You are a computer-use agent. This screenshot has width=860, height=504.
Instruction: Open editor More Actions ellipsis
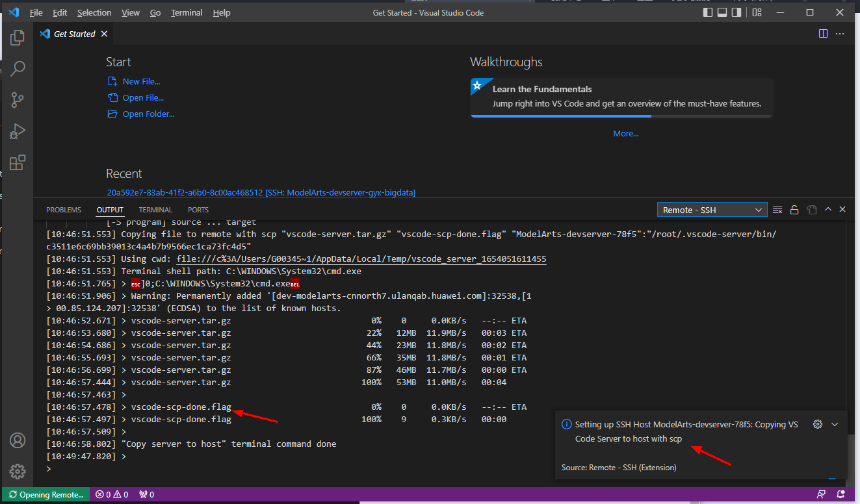tap(840, 34)
